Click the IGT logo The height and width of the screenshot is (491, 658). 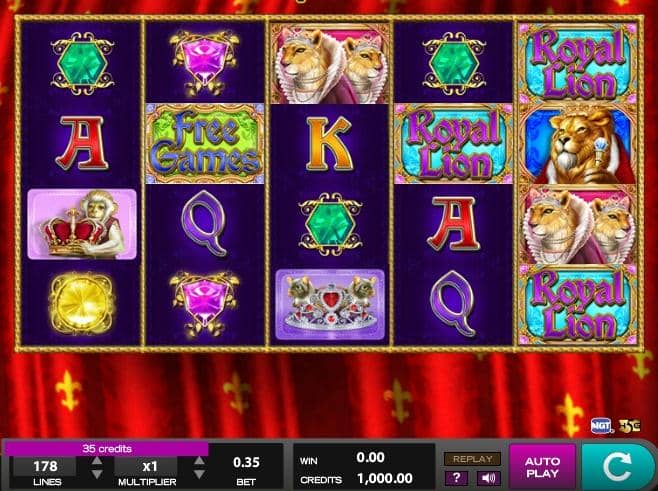pyautogui.click(x=602, y=426)
